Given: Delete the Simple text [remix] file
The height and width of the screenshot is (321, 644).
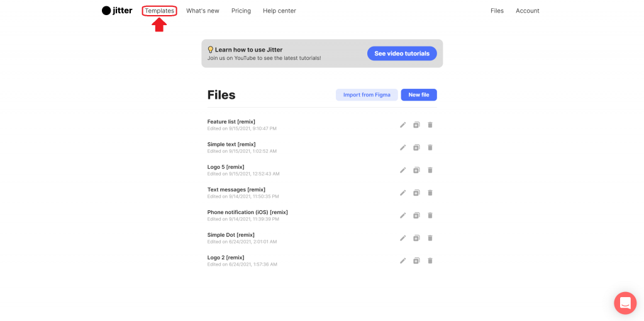Looking at the screenshot, I should 430,147.
